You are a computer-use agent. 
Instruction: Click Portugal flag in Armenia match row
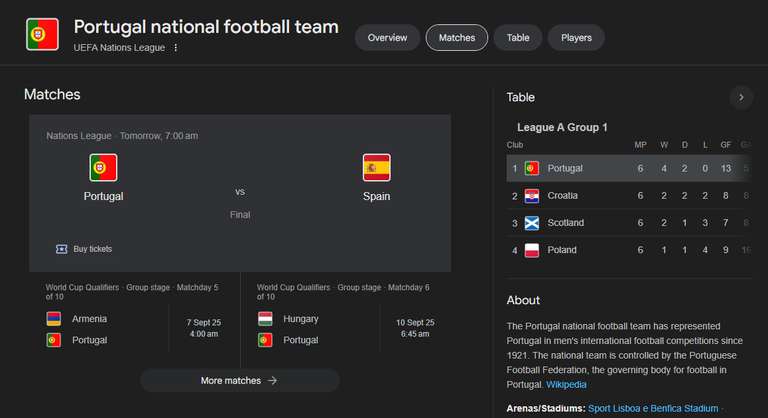53,340
